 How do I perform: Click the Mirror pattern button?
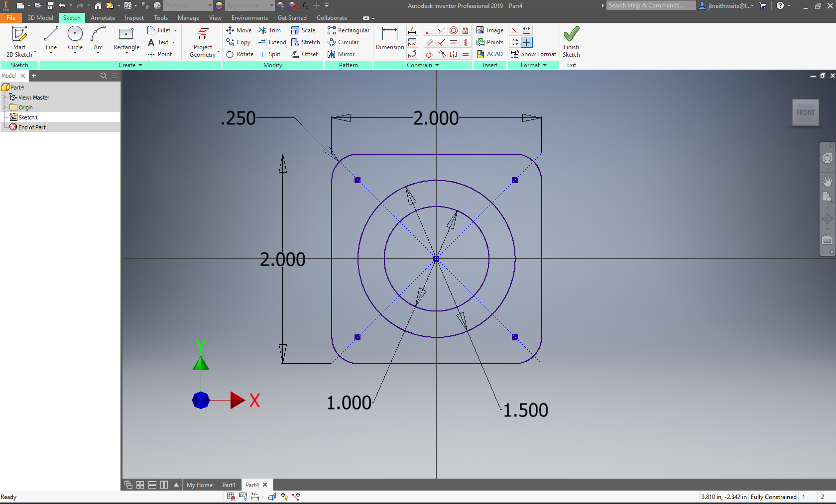[x=341, y=54]
